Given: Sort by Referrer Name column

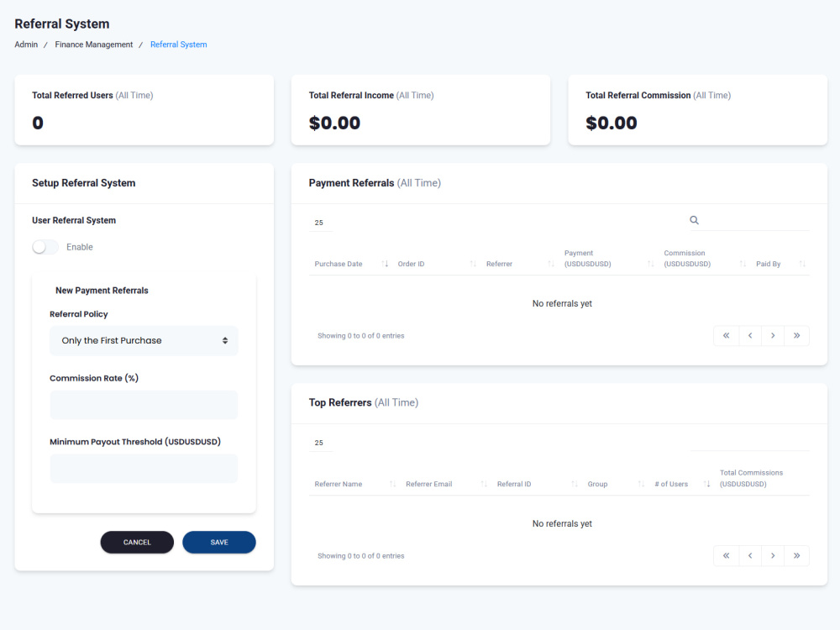Looking at the screenshot, I should point(354,484).
